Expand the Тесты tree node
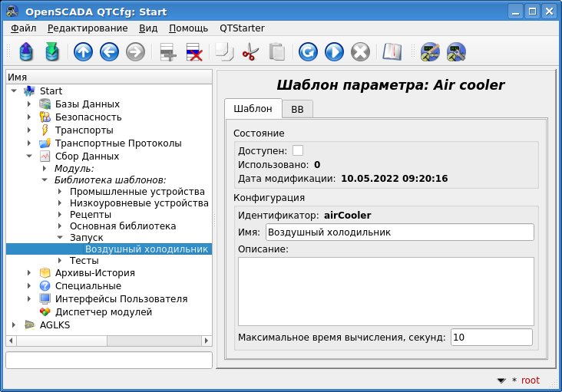 pyautogui.click(x=59, y=261)
